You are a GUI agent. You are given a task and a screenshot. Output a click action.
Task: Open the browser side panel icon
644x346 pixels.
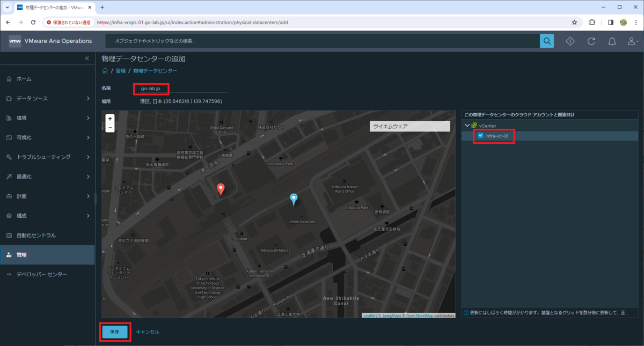click(x=610, y=23)
